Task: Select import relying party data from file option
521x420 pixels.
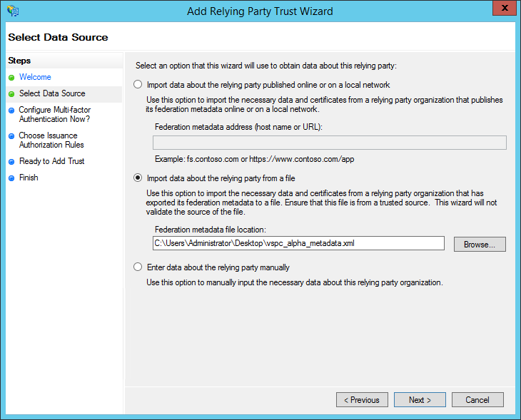Action: (138, 178)
